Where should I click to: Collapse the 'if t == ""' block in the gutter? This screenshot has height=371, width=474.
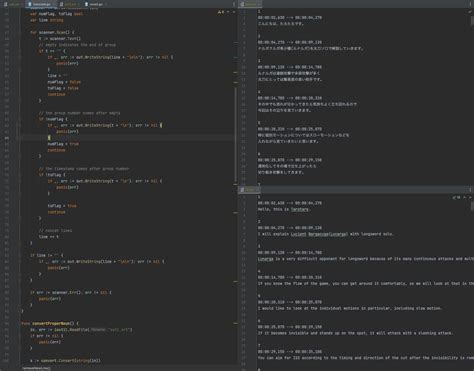20,51
